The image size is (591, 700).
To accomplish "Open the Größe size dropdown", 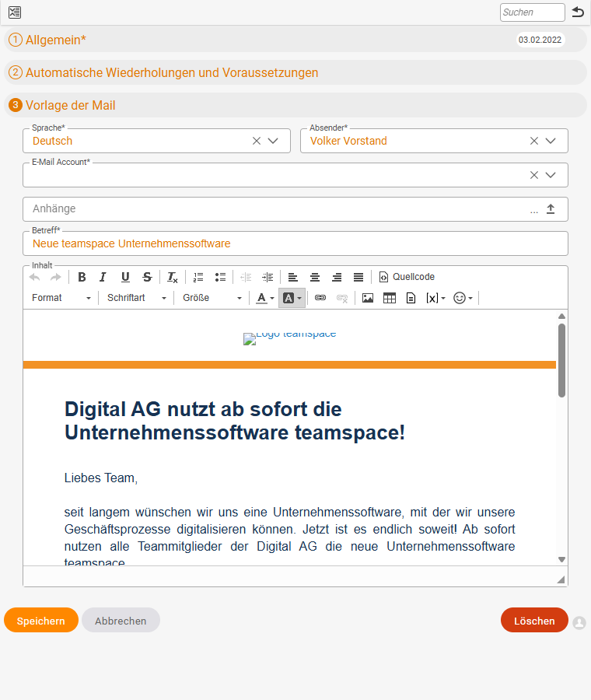I will tap(212, 298).
